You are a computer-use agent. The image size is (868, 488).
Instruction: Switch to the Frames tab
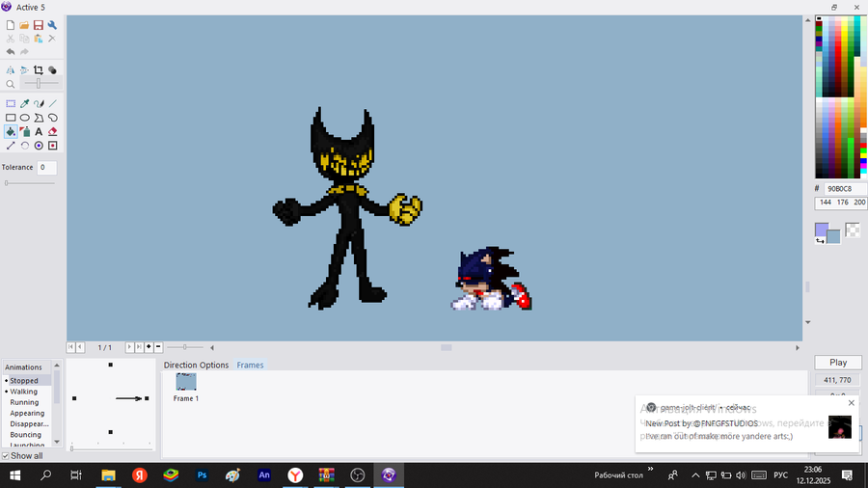coord(250,366)
